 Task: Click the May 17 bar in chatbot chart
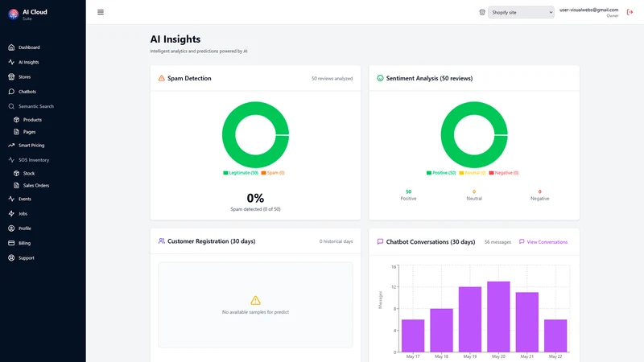click(x=413, y=335)
